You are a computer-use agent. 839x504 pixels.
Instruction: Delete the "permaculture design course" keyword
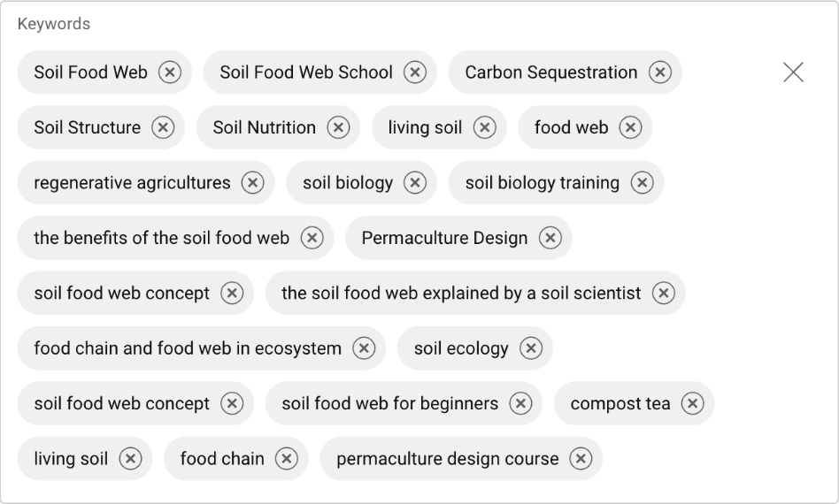[581, 459]
